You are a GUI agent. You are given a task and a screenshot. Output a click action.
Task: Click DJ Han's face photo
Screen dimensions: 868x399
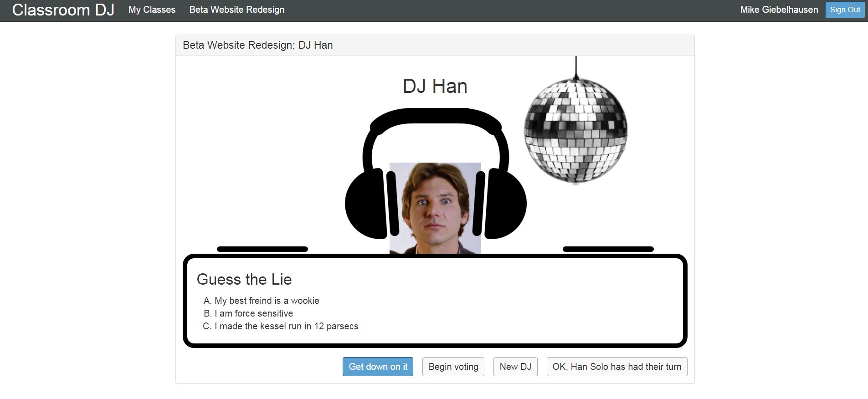[x=435, y=208]
